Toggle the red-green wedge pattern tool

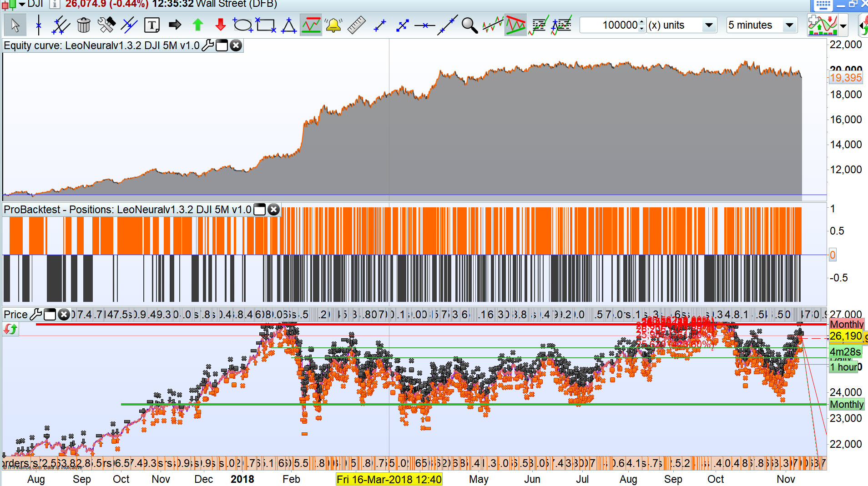click(x=515, y=25)
